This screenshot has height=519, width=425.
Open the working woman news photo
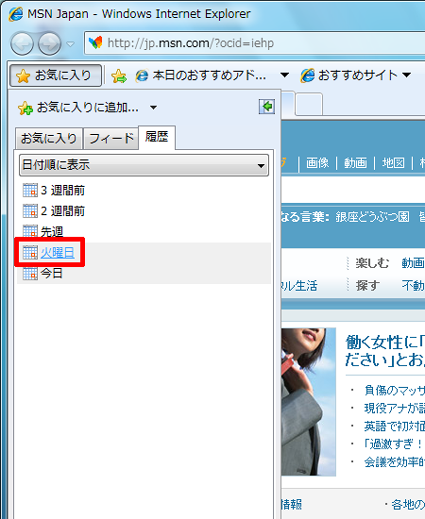(309, 402)
